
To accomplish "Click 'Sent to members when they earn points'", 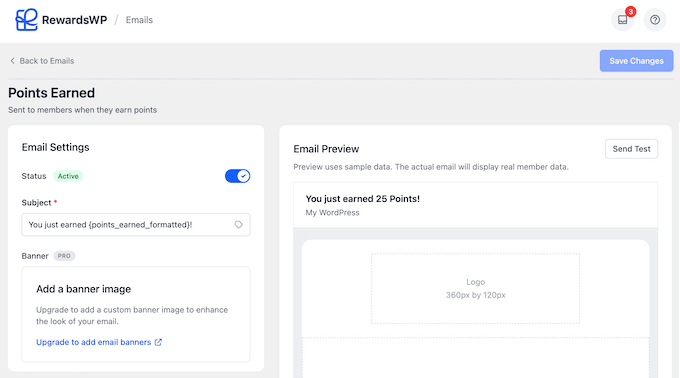I will (x=82, y=110).
